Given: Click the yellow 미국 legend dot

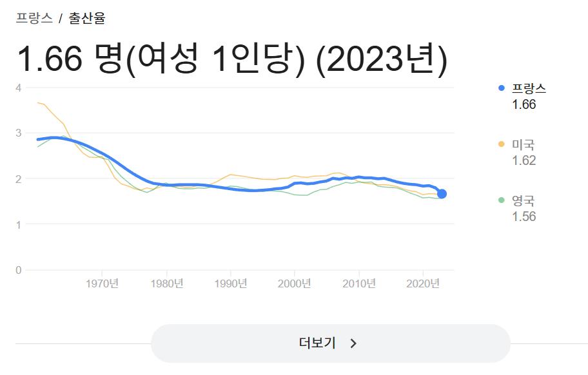Looking at the screenshot, I should (x=501, y=144).
